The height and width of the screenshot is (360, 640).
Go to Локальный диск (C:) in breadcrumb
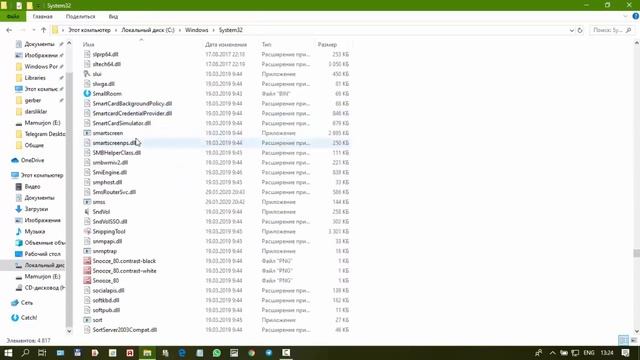[148, 30]
